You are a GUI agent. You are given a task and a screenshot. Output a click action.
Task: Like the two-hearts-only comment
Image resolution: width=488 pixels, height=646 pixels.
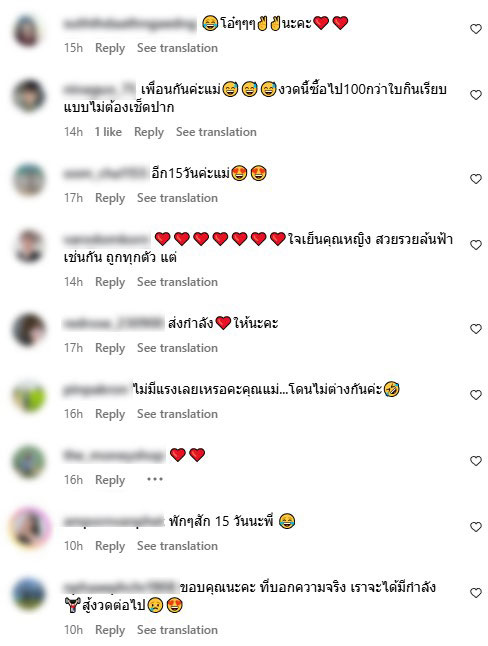pyautogui.click(x=476, y=461)
